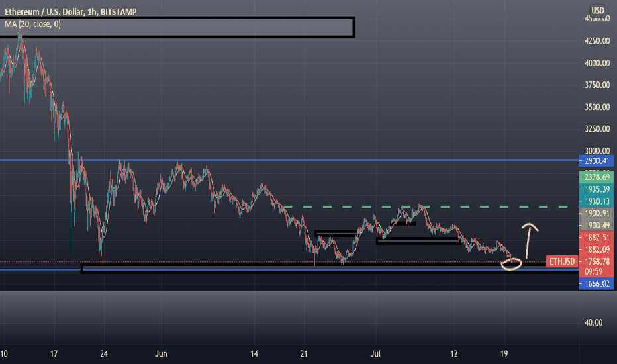Image resolution: width=617 pixels, height=364 pixels.
Task: Click the 17 date on time axis
Action: [54, 354]
